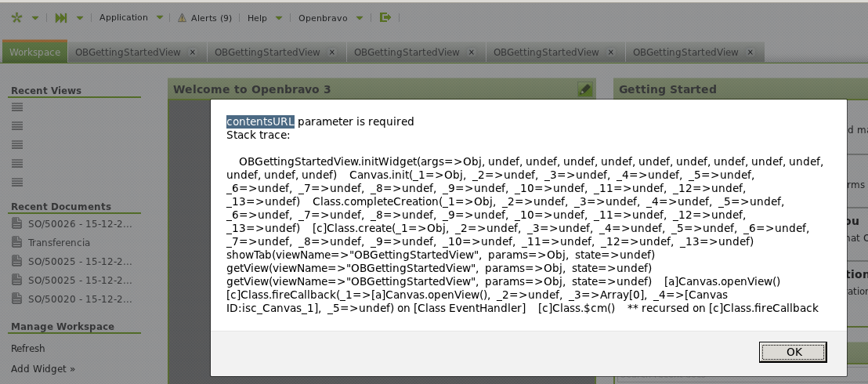Close the fourth OBGettingStartedView tab
The width and height of the screenshot is (868, 384).
tap(611, 52)
